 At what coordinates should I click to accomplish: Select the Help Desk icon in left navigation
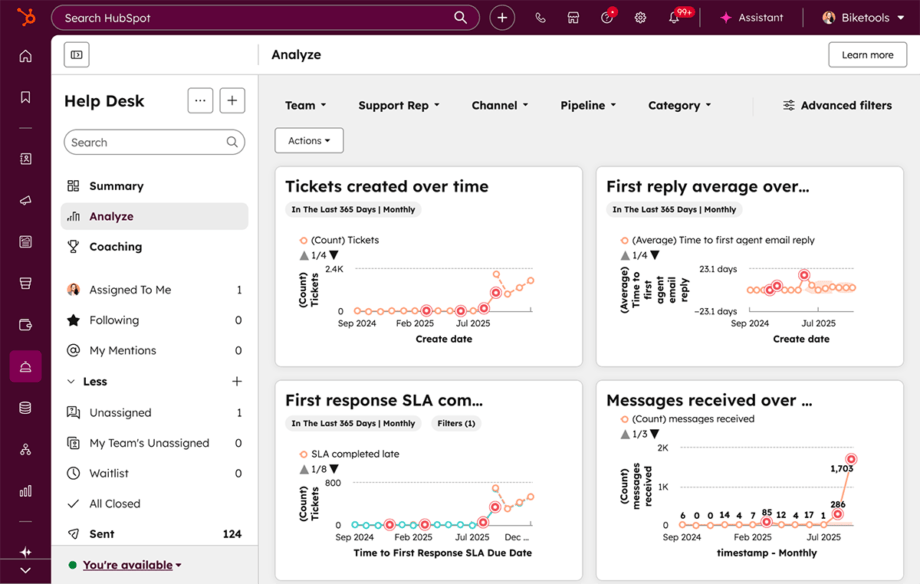tap(25, 368)
